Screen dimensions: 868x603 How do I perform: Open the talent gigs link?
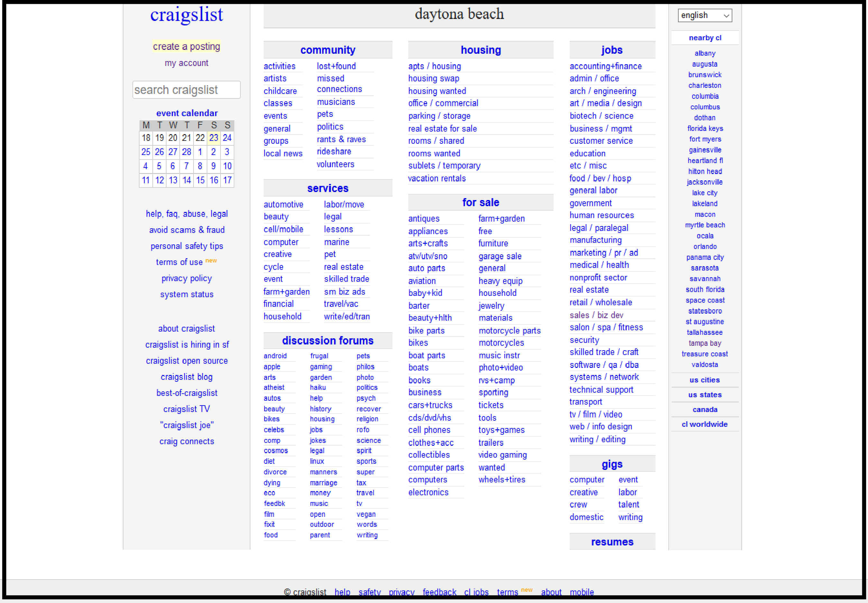[x=628, y=504]
